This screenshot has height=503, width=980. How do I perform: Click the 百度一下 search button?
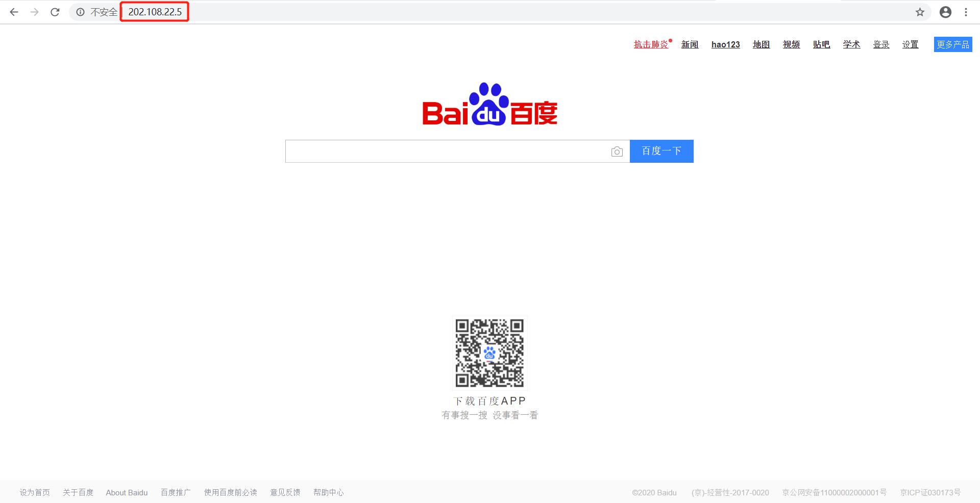pos(661,151)
